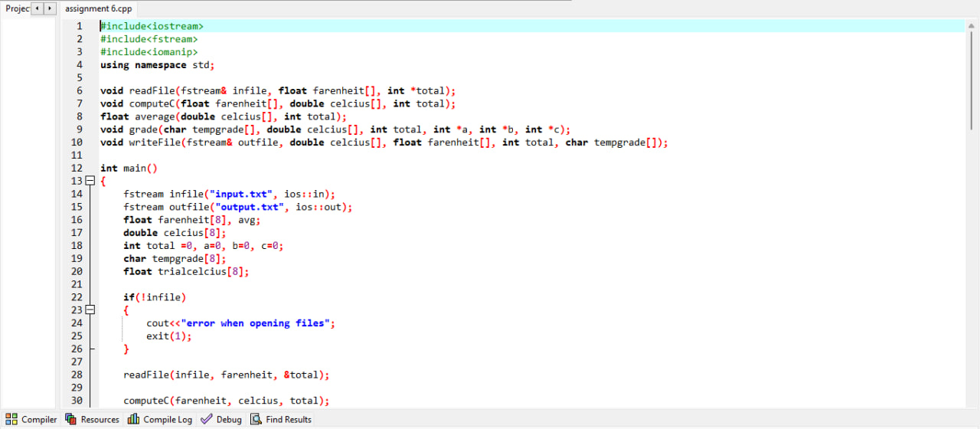Image resolution: width=980 pixels, height=429 pixels.
Task: Switch to the assignment 6.cpp editor tab
Action: 98,8
